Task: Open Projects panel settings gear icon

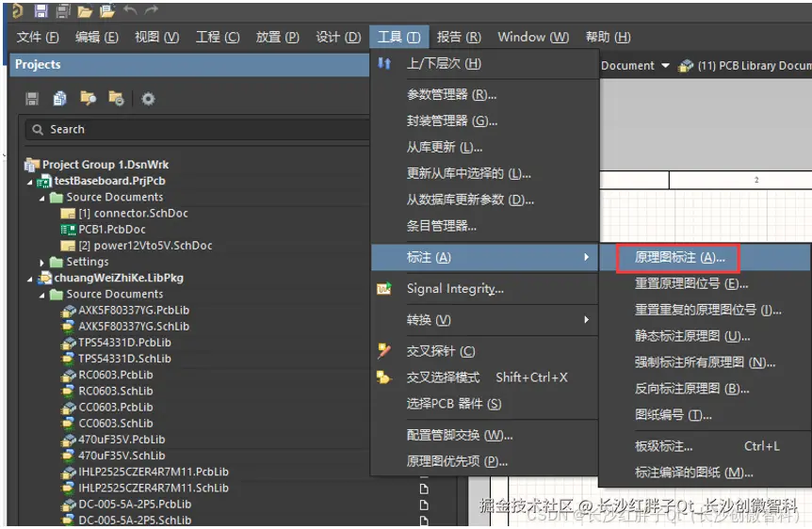Action: point(148,98)
